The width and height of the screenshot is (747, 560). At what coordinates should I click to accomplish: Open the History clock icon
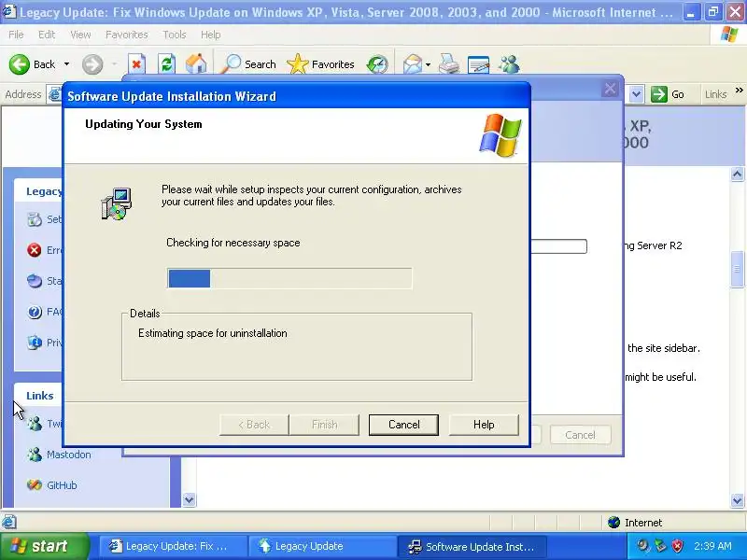[377, 64]
